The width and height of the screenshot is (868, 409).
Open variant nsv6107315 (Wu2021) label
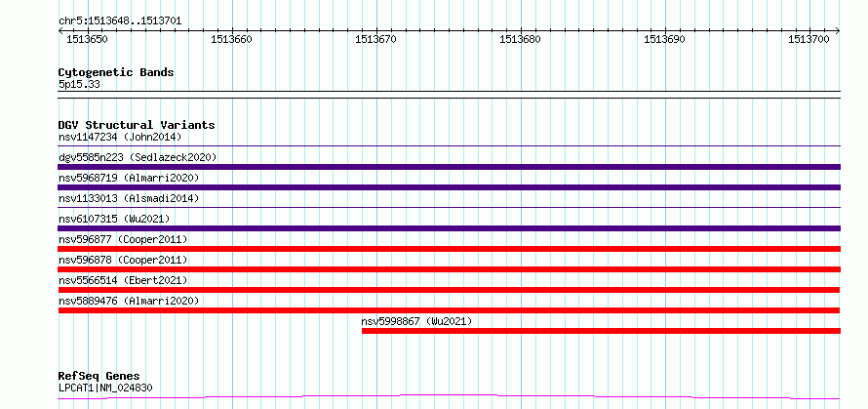click(x=114, y=219)
